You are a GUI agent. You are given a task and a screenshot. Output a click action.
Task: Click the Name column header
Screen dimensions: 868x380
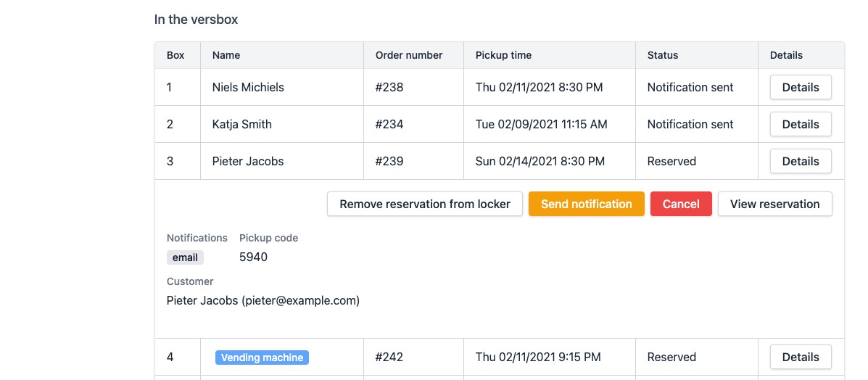pyautogui.click(x=226, y=55)
